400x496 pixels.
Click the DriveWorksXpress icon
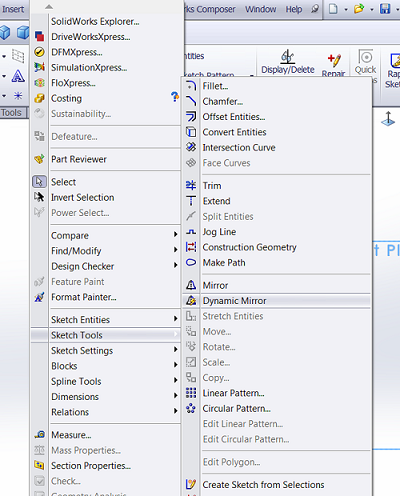[39, 36]
